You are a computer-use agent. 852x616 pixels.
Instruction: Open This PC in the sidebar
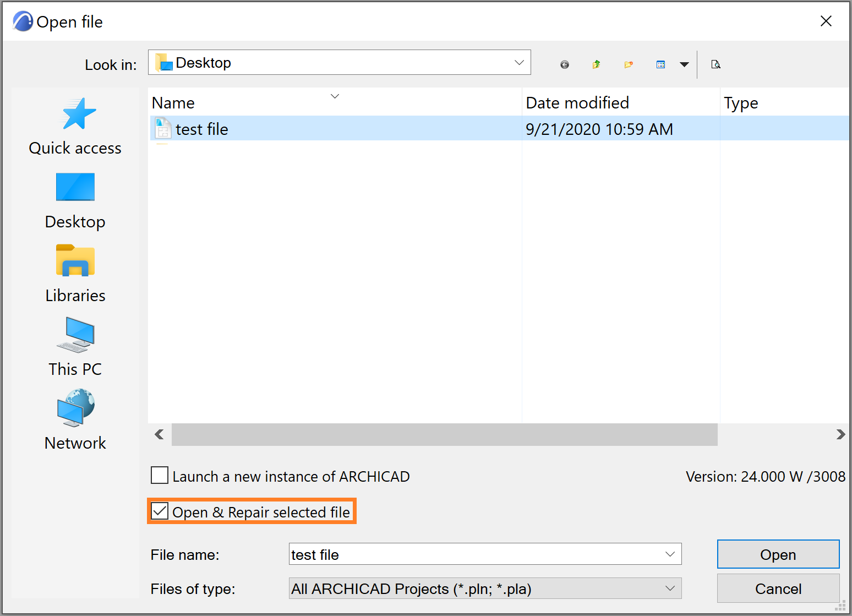[75, 347]
